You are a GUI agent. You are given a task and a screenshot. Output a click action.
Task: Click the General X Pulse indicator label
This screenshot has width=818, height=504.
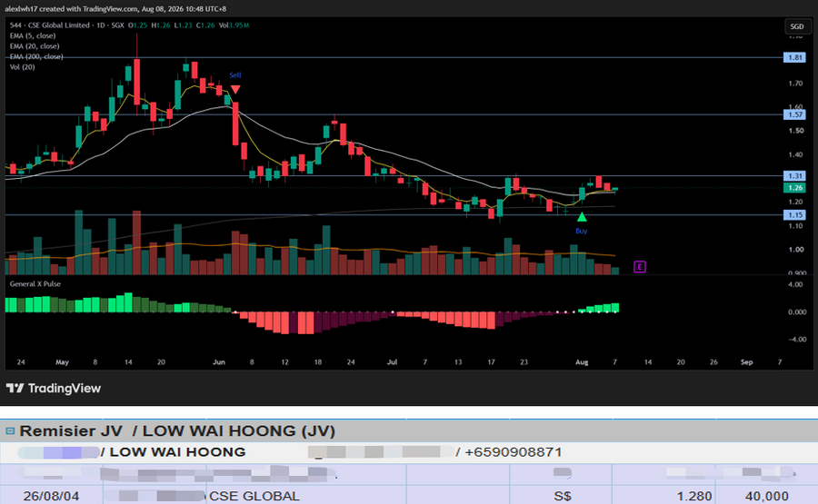(x=35, y=284)
